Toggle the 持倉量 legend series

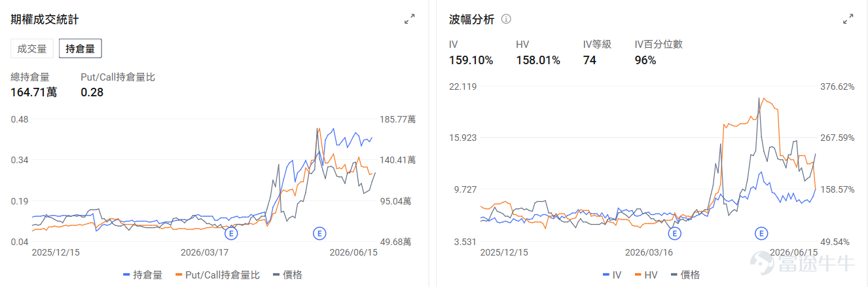(x=143, y=275)
